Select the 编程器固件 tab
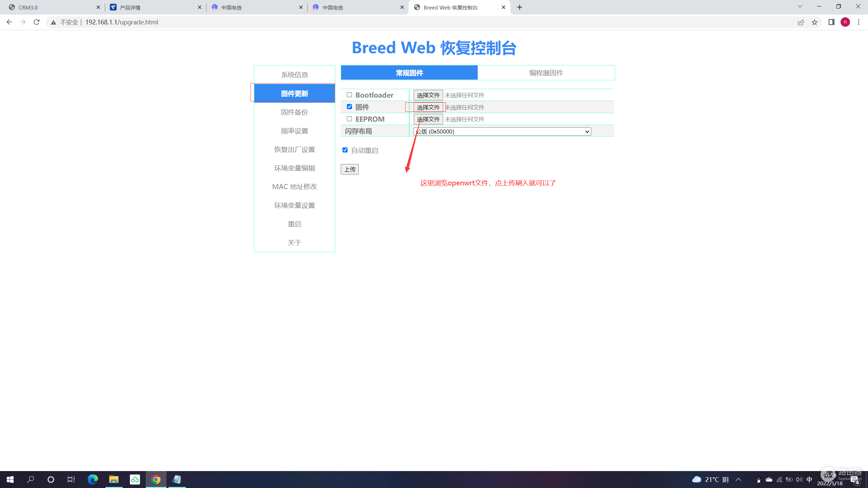868x488 pixels. [x=546, y=73]
